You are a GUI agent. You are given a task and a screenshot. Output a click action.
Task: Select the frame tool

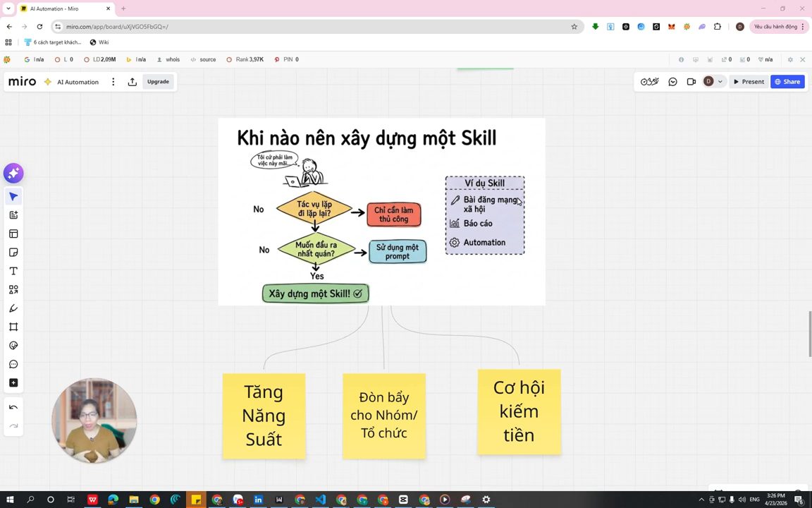[x=13, y=327]
